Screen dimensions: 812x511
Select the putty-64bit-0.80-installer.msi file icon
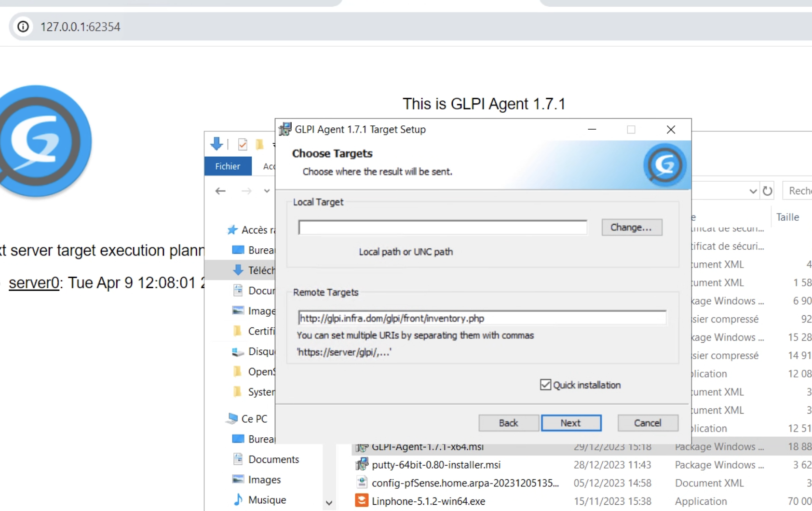tap(362, 465)
